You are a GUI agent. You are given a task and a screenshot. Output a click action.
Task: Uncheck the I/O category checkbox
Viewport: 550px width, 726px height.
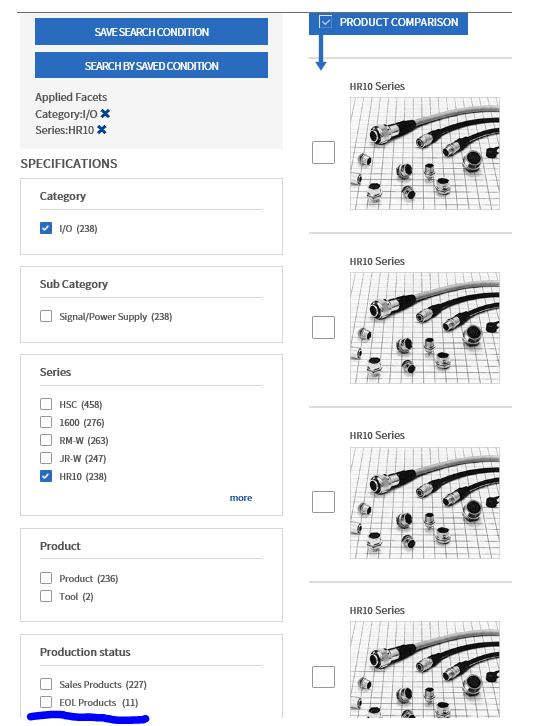[x=46, y=228]
